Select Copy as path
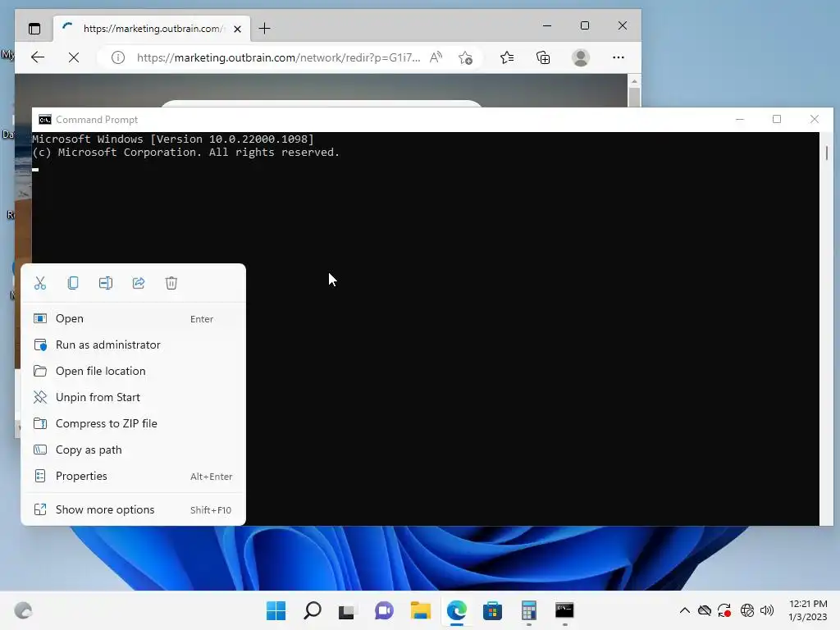 pyautogui.click(x=134, y=450)
